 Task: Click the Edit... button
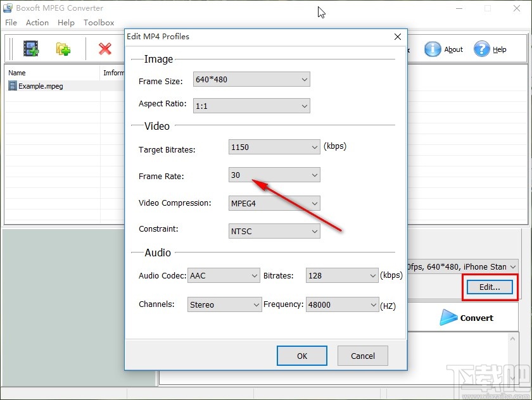tap(489, 287)
